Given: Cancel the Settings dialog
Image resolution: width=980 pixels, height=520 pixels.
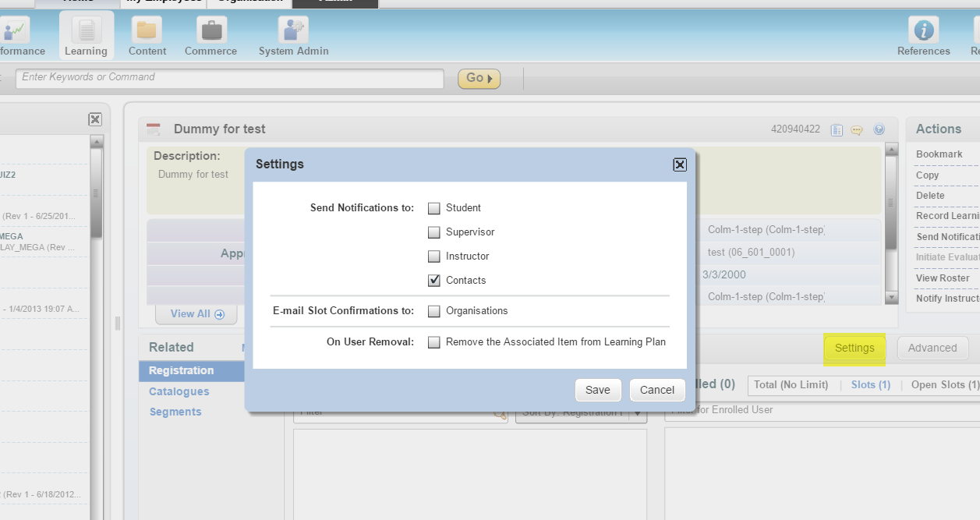Looking at the screenshot, I should 657,390.
